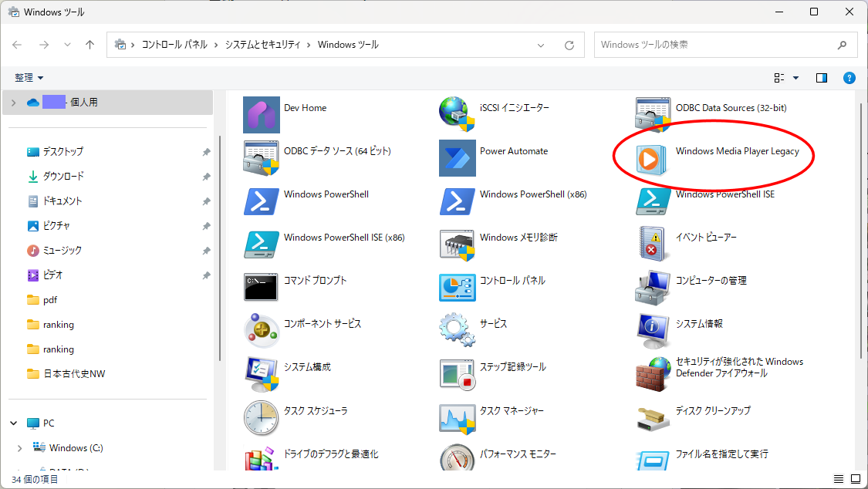Open ODBC データ ソース (64 ビット) icon

pos(262,157)
